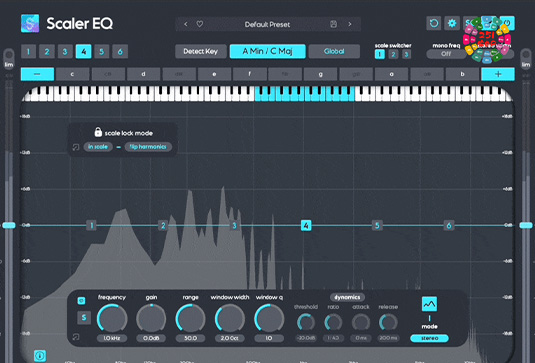
Task: Click the window q knob
Action: 269,318
